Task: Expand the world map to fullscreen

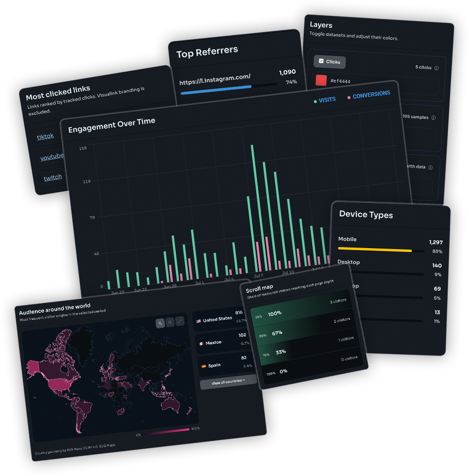Action: tap(180, 321)
